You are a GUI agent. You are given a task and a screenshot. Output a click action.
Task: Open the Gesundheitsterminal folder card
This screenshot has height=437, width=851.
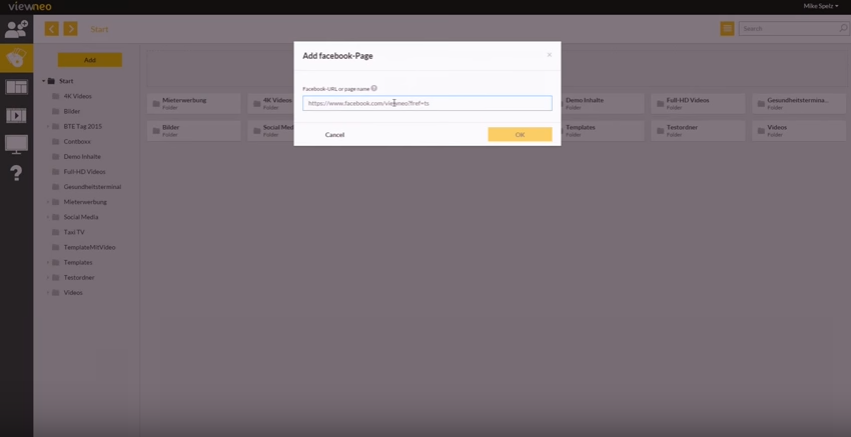pyautogui.click(x=799, y=103)
